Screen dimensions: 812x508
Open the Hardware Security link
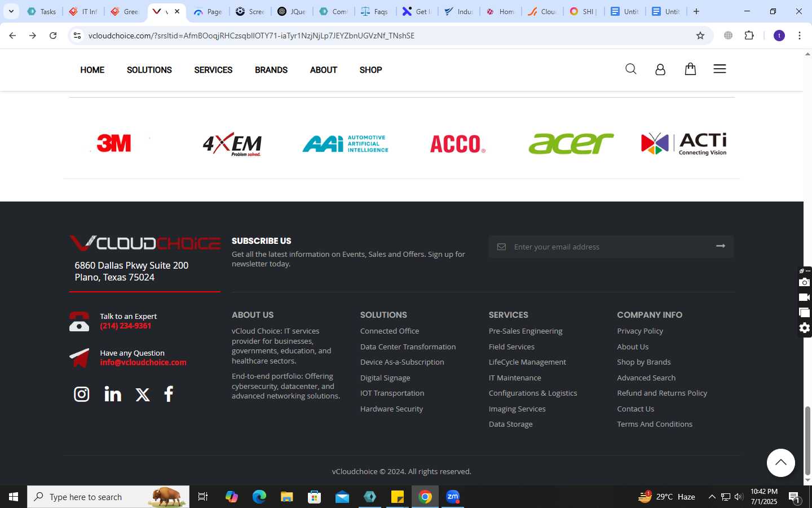(x=391, y=409)
